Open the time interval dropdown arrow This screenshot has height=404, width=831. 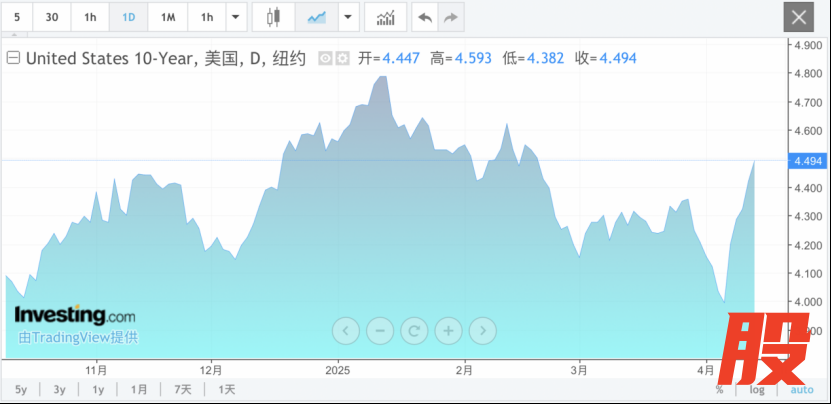coord(235,17)
